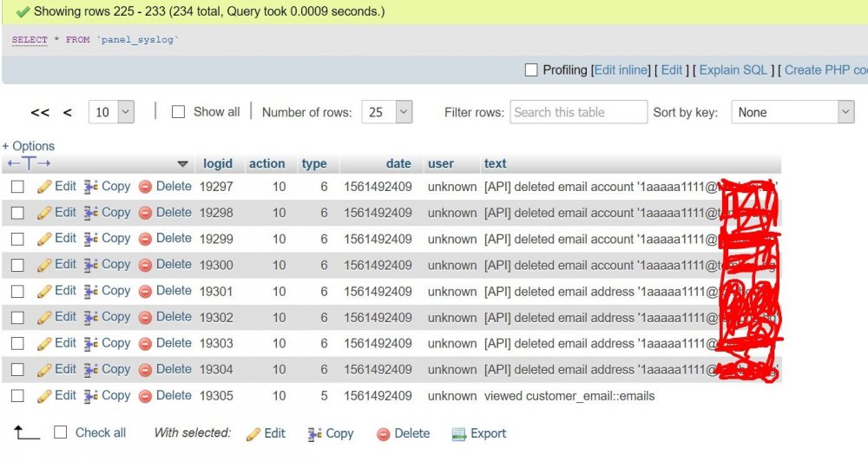
Task: Click Edit pencil icon for logid 19298
Action: pos(44,213)
